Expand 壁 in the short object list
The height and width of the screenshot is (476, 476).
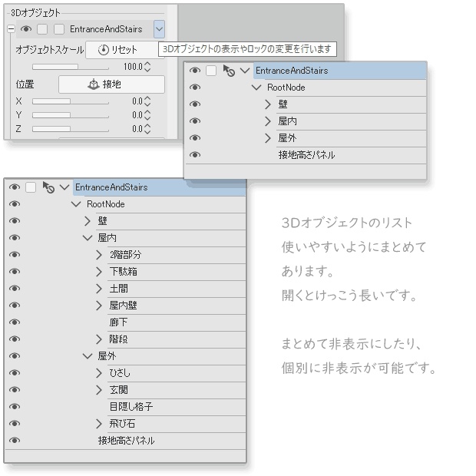(x=267, y=104)
